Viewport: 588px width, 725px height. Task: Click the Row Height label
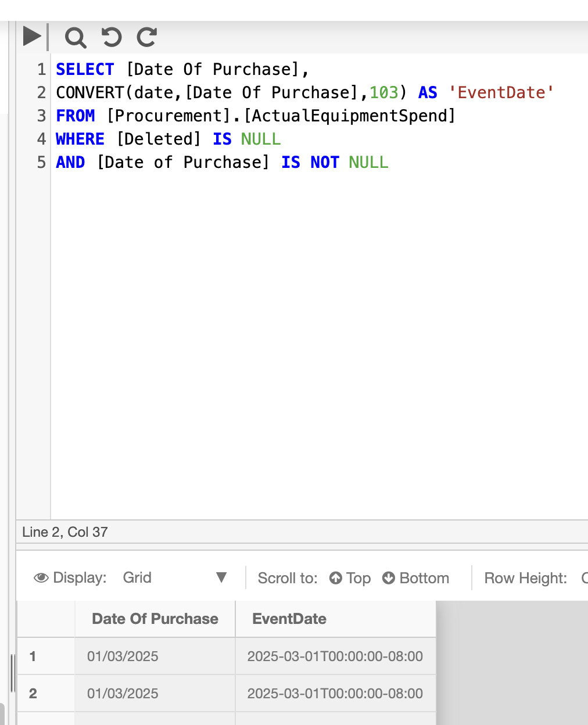click(526, 578)
